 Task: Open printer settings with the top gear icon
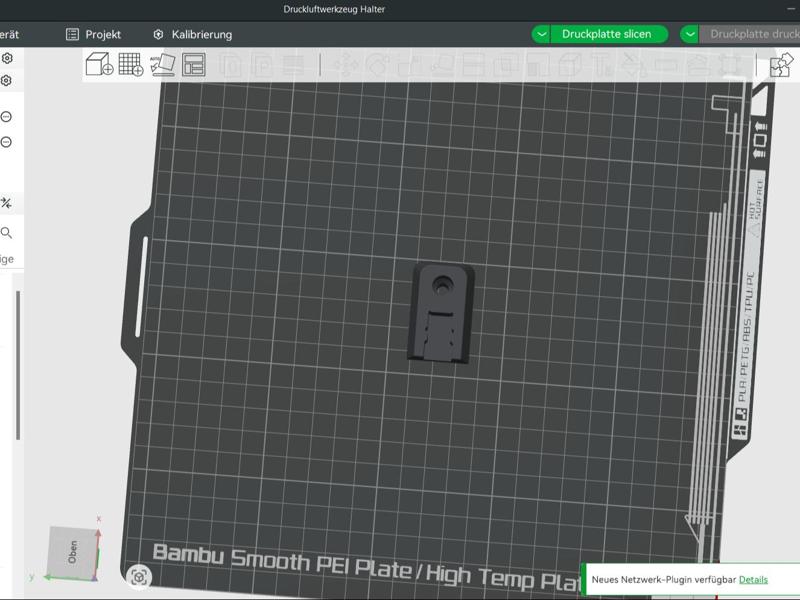[x=7, y=58]
